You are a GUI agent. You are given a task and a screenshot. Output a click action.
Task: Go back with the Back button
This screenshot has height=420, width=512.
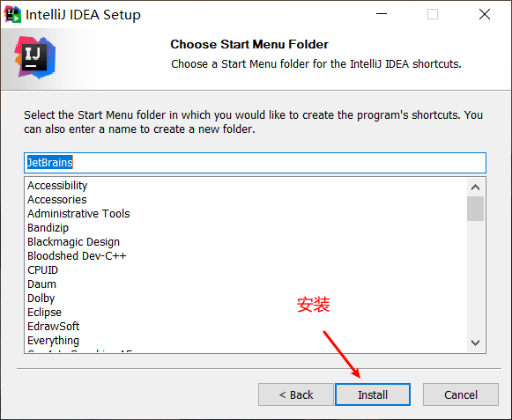tap(296, 394)
